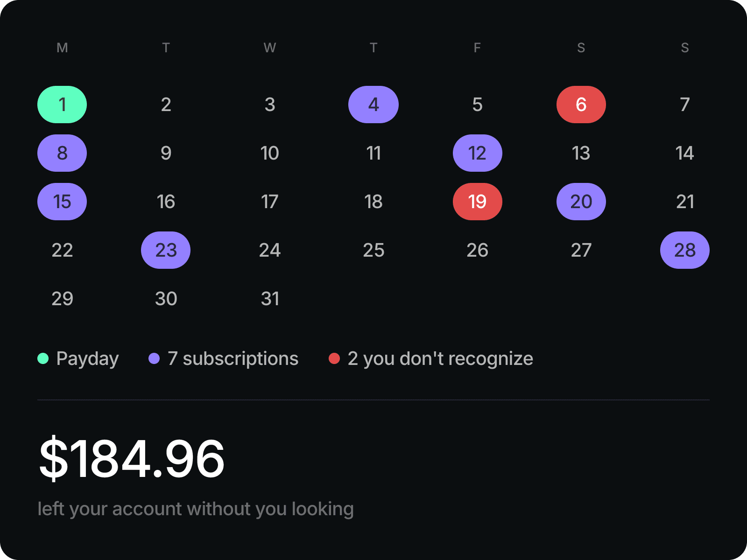The width and height of the screenshot is (747, 560).
Task: Select date 31 in the calendar
Action: pos(270,299)
